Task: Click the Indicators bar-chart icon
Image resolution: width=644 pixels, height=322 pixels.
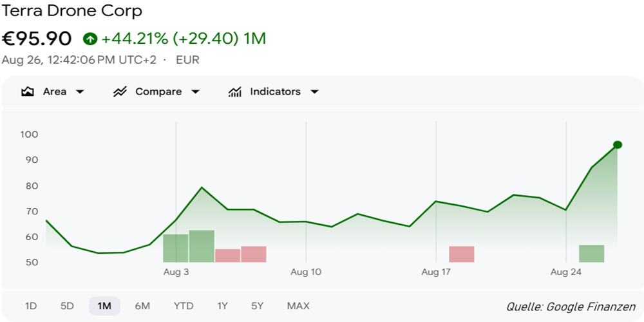Action: pyautogui.click(x=234, y=91)
